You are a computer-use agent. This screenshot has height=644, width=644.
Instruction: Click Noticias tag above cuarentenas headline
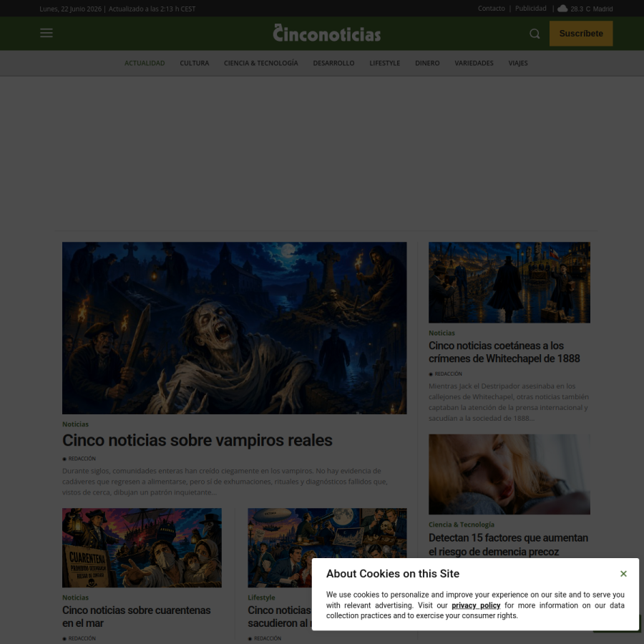pos(75,597)
